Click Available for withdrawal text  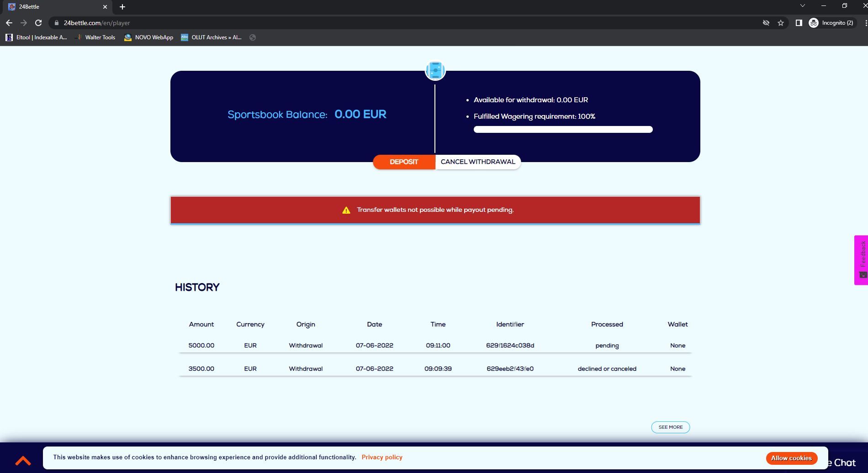(531, 100)
